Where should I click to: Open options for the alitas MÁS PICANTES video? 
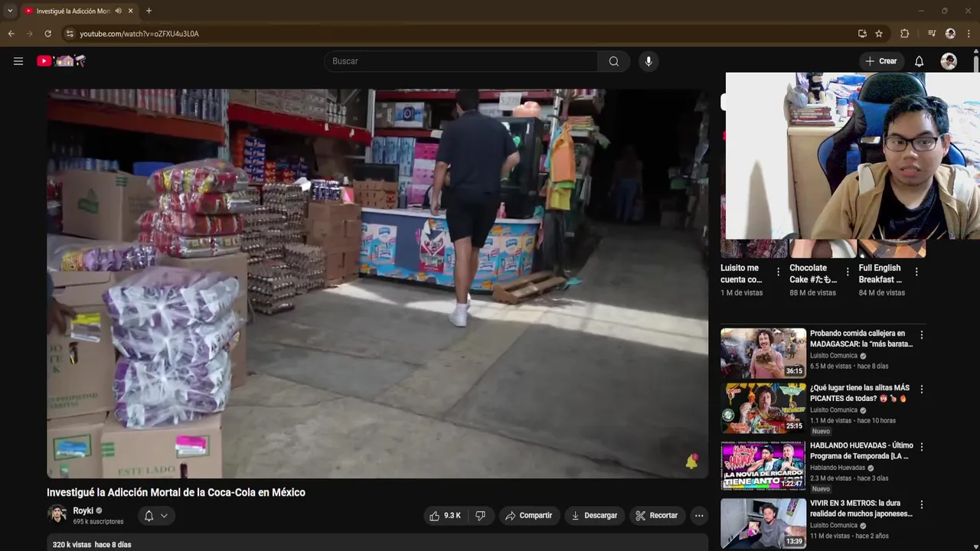(922, 390)
